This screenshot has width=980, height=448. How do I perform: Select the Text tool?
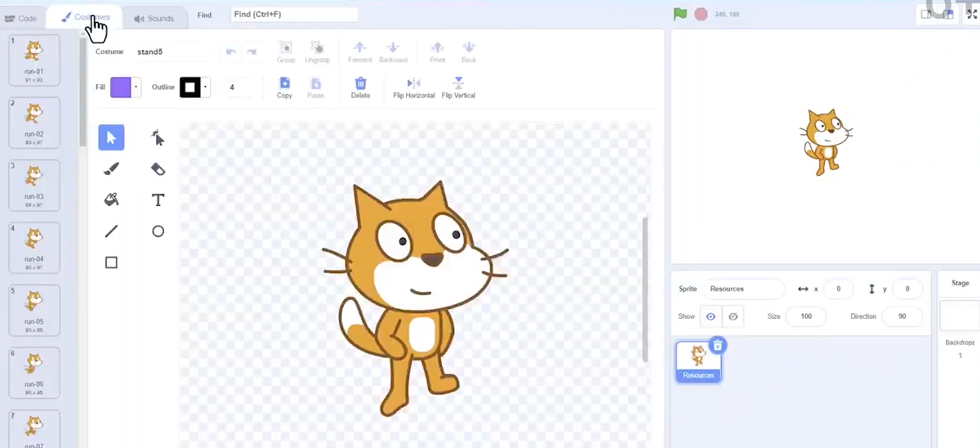pos(158,199)
